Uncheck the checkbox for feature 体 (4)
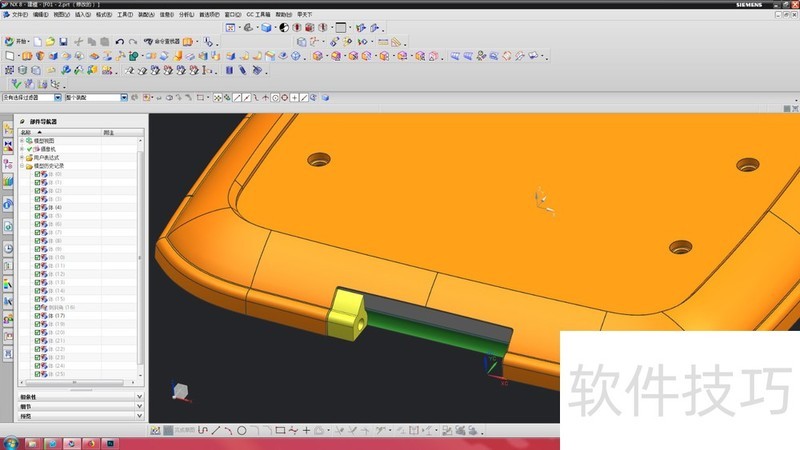The height and width of the screenshot is (450, 800). tap(38, 207)
